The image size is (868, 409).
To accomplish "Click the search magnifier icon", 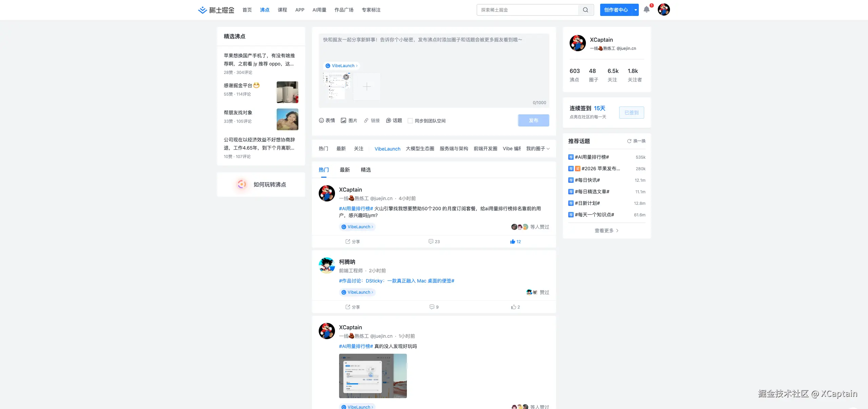I will [x=586, y=10].
